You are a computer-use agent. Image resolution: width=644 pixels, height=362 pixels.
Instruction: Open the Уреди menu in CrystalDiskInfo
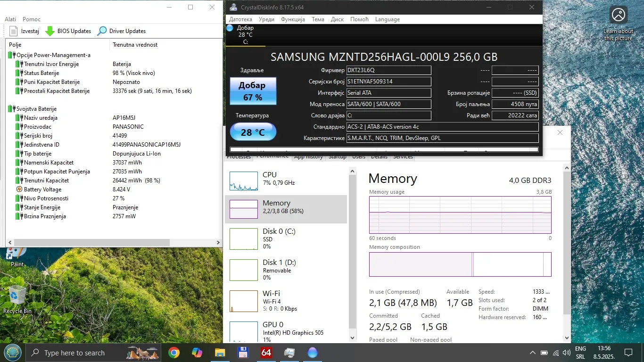pyautogui.click(x=267, y=19)
